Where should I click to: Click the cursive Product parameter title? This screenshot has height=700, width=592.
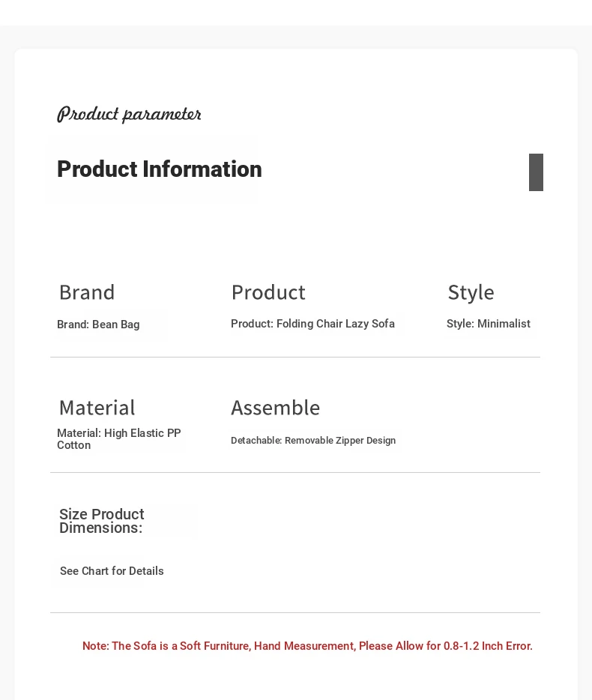(129, 114)
